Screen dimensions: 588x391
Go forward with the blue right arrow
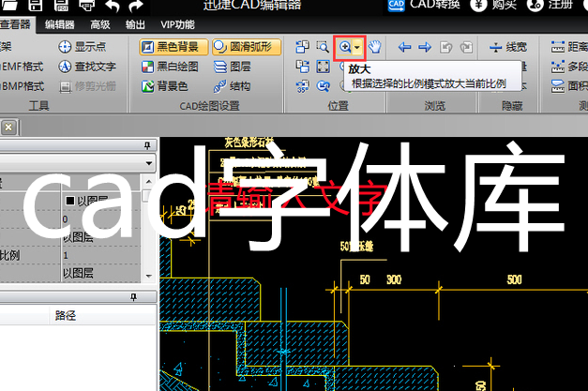pyautogui.click(x=425, y=47)
